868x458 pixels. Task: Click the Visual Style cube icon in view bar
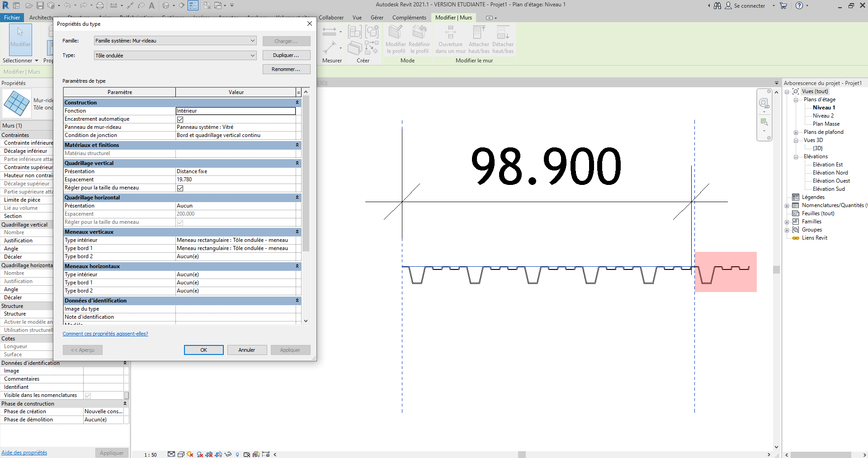[181, 454]
